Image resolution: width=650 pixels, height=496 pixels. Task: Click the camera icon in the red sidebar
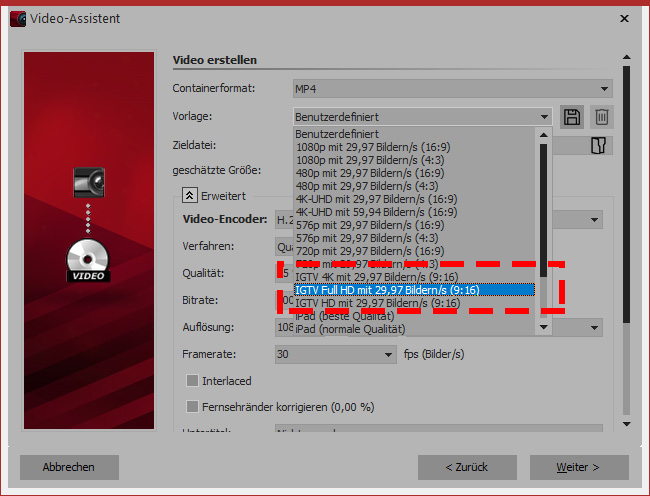(x=89, y=182)
